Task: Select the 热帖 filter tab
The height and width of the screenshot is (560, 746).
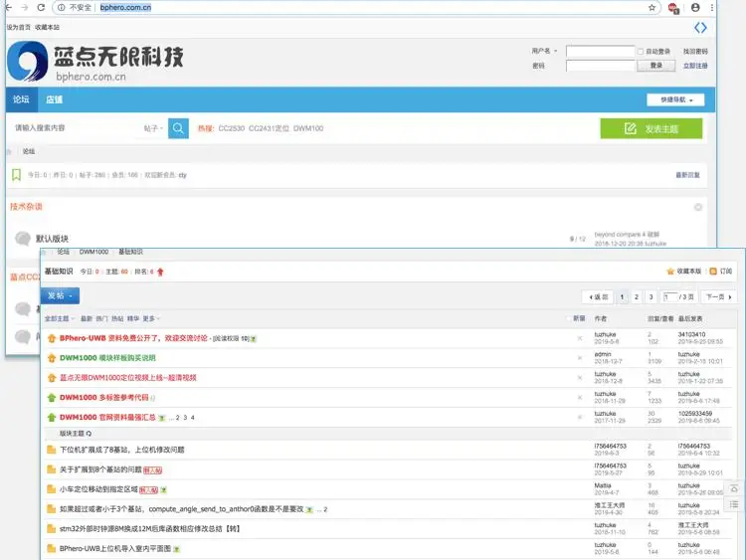Action: (117, 318)
